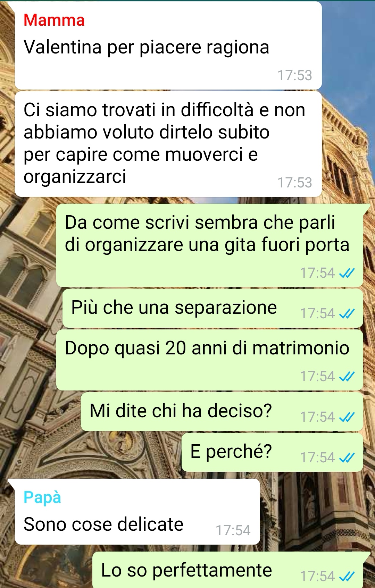Image resolution: width=375 pixels, height=588 pixels.
Task: Open the Mamma sender name
Action: (x=54, y=20)
